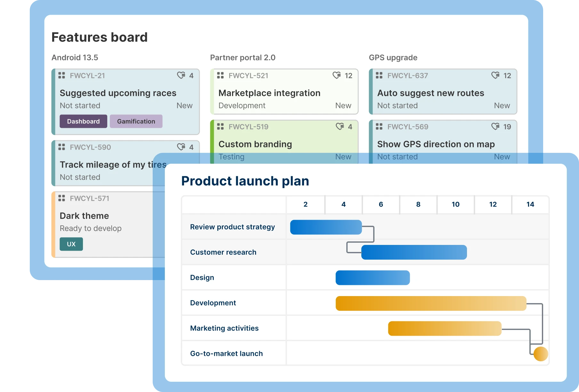Click the vote heart icon on FWCYL-21
The image size is (579, 392).
(181, 75)
